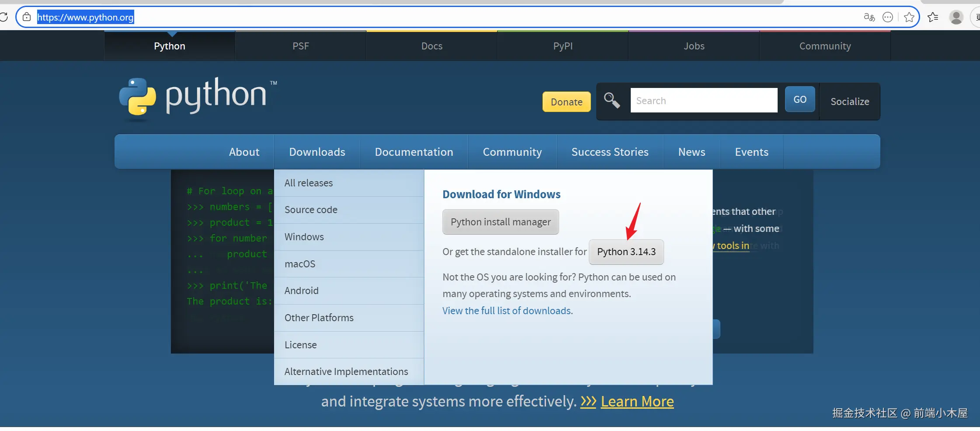The height and width of the screenshot is (431, 980).
Task: View site information via the lock icon
Action: tap(27, 17)
